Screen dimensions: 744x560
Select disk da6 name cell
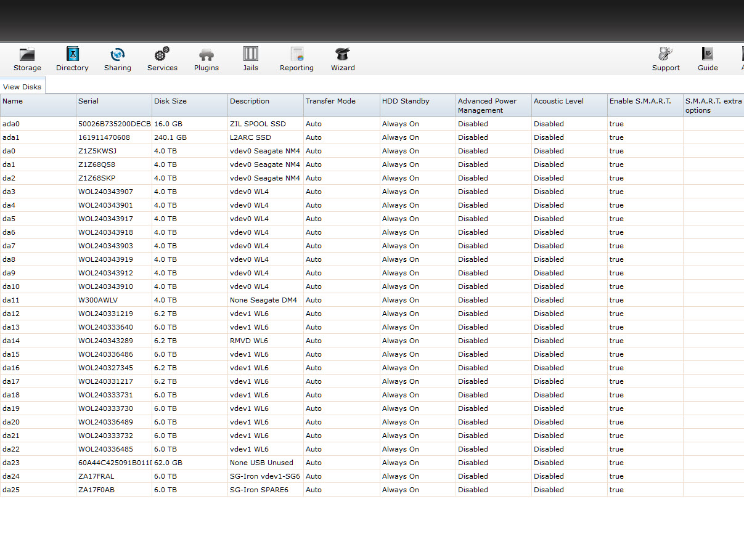(x=38, y=232)
